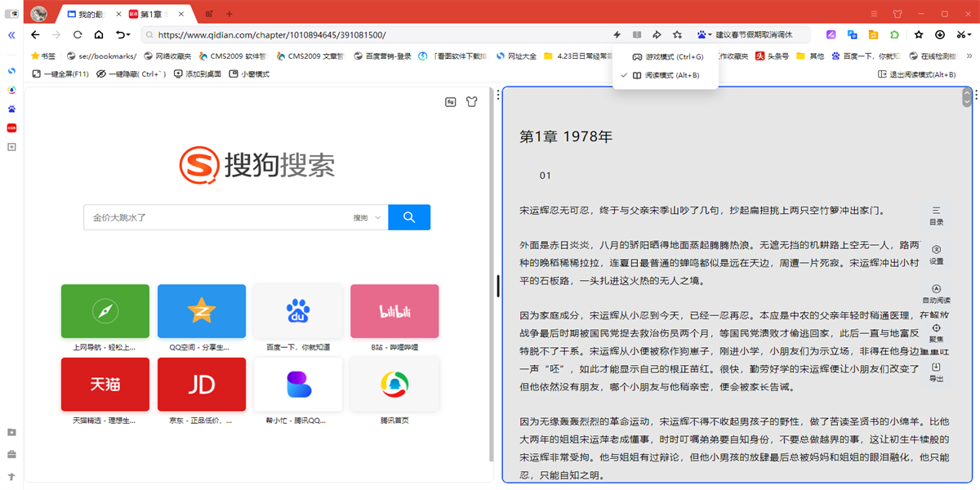Image resolution: width=980 pixels, height=490 pixels.
Task: Select 游戏模式 from the menu
Action: [666, 56]
